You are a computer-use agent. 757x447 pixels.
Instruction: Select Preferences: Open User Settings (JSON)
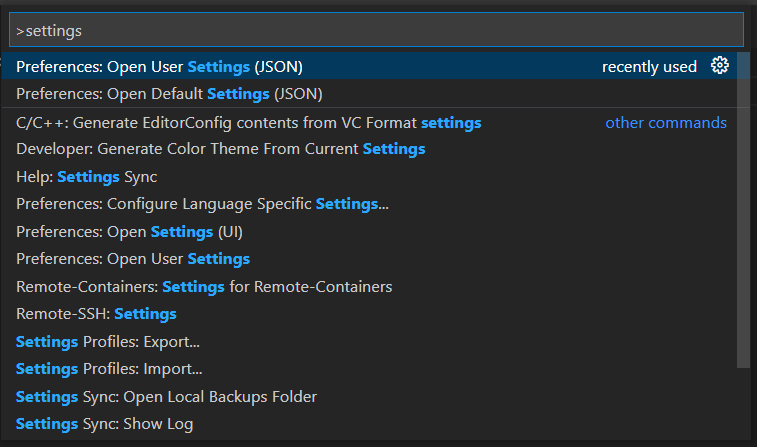pyautogui.click(x=160, y=67)
